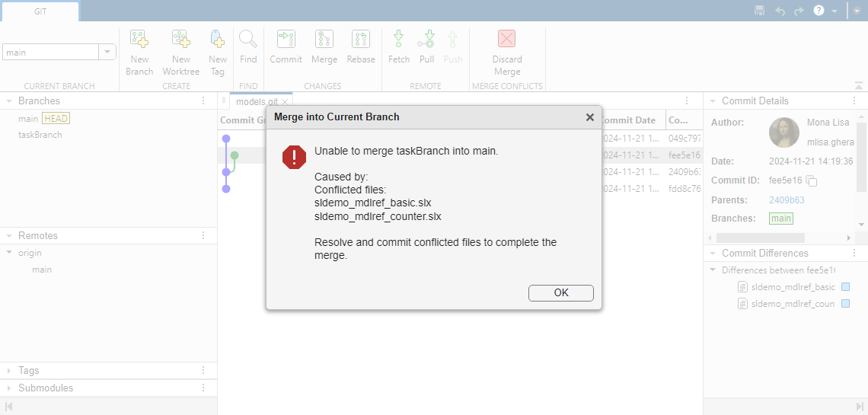Collapse the origin remote tree node
This screenshot has width=868, height=415.
click(x=9, y=253)
